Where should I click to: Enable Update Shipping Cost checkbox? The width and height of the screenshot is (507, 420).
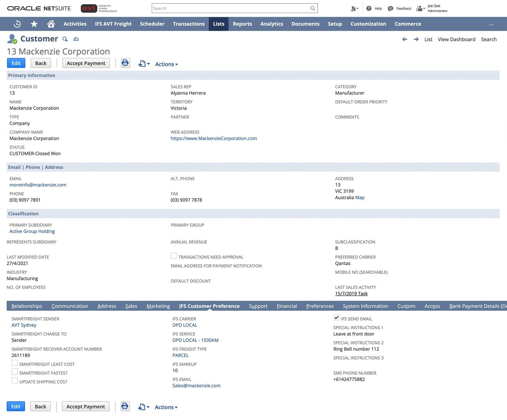15,380
